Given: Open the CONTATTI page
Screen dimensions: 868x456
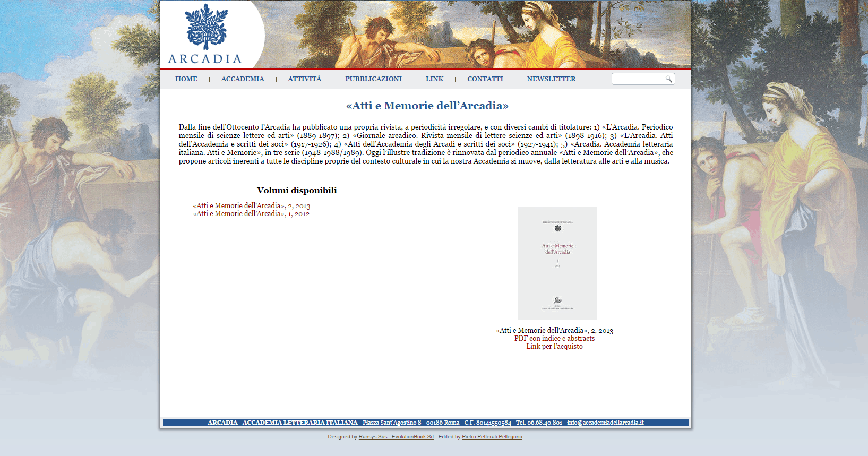Looking at the screenshot, I should (x=485, y=79).
